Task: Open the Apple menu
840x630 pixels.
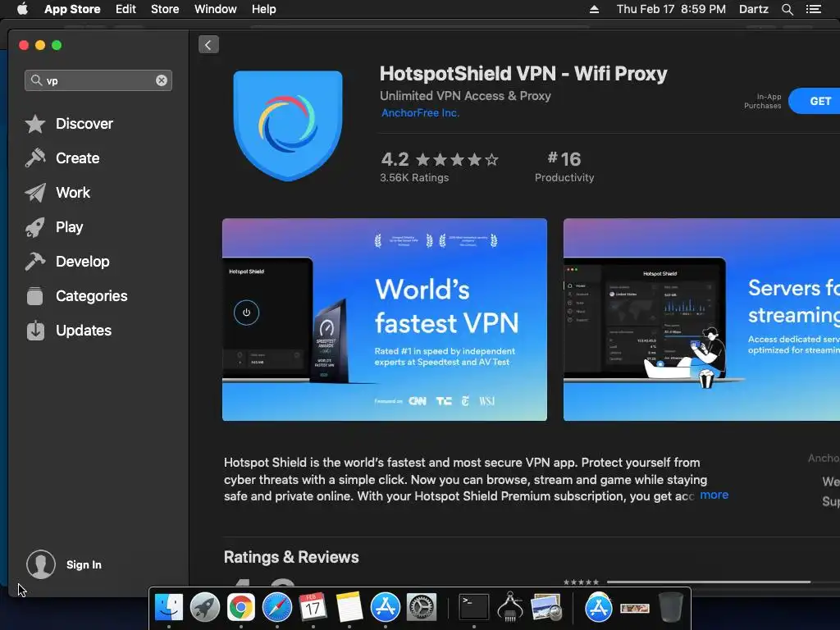Action: tap(22, 9)
